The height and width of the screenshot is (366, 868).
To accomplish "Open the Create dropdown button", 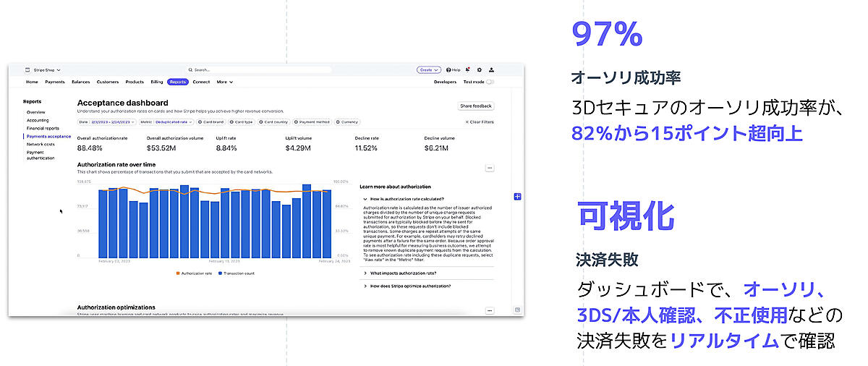I will pos(428,70).
